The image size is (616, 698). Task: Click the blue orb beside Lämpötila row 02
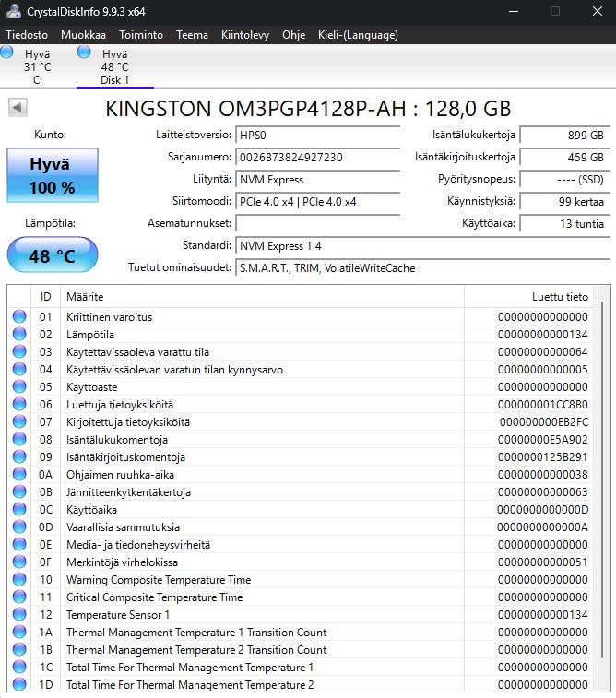(x=19, y=334)
